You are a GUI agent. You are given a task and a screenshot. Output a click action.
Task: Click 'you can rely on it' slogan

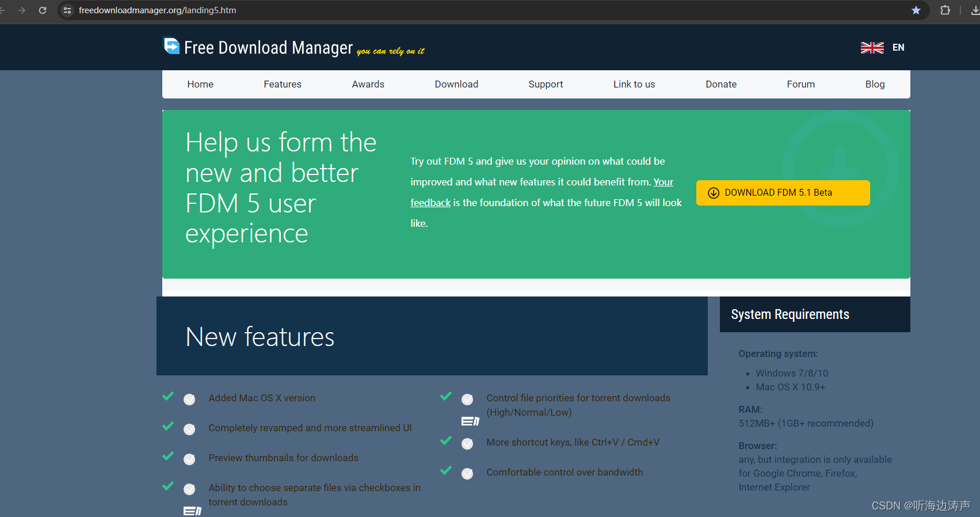(x=391, y=51)
